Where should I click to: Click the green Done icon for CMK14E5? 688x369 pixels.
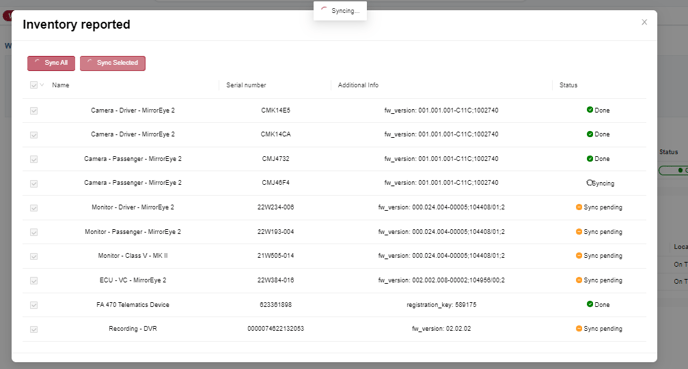coord(590,110)
